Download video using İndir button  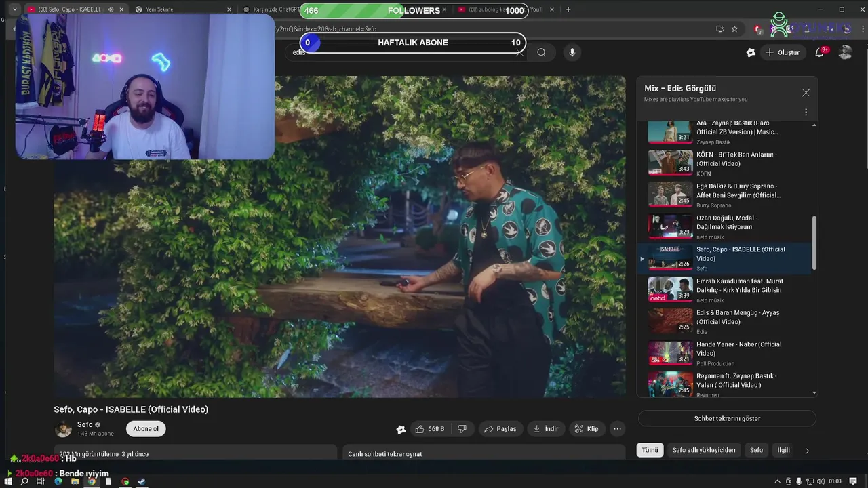point(546,429)
